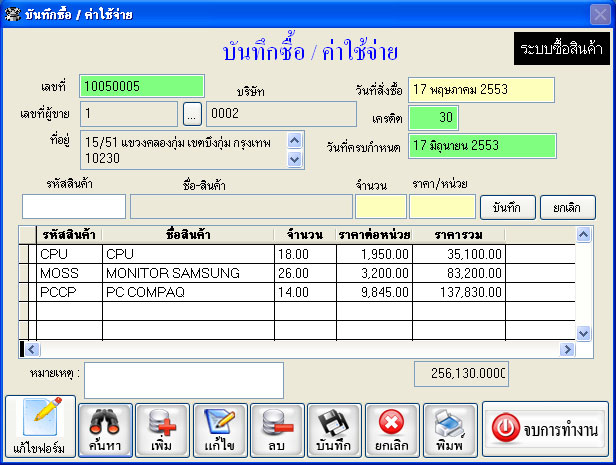Screen dimensions: 616x465
Task: Click the จบการทำงาน power exit button
Action: (545, 429)
